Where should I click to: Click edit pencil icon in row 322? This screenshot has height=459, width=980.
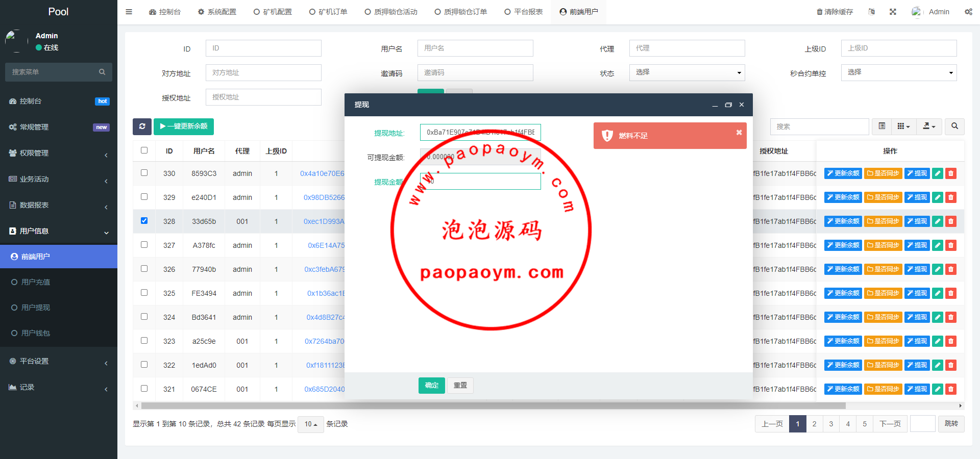937,365
